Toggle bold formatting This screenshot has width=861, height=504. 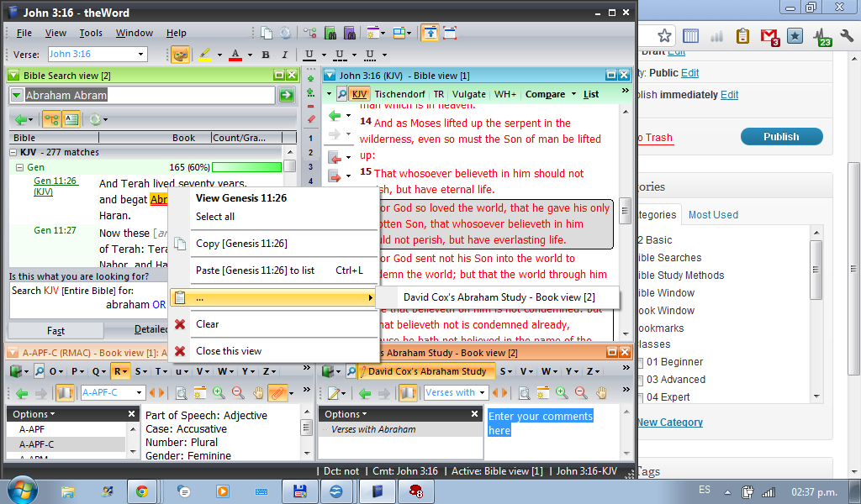click(x=266, y=55)
